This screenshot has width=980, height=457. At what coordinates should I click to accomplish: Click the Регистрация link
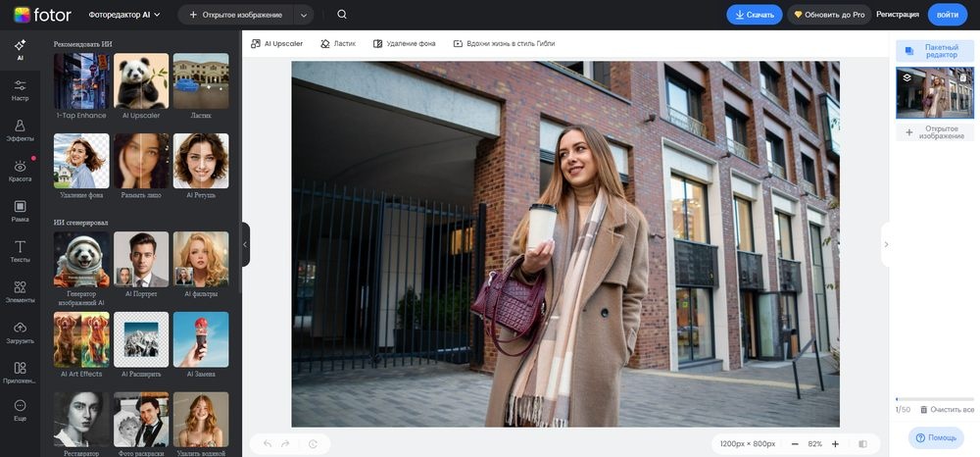point(898,15)
